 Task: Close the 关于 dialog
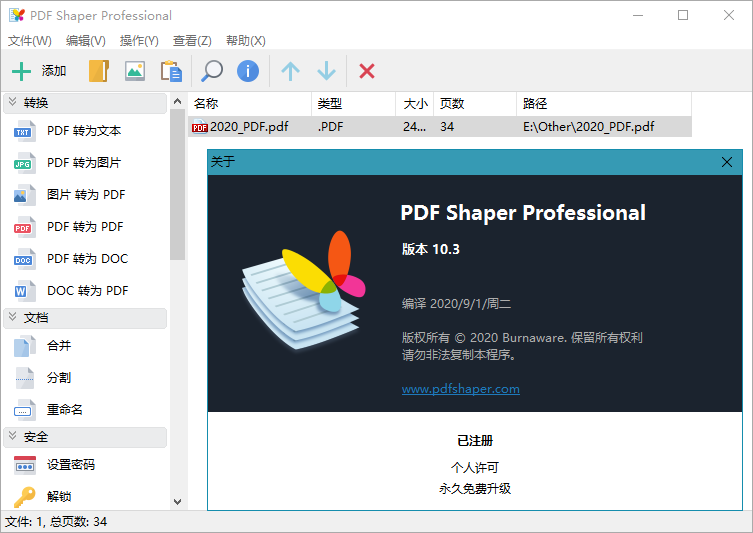tap(727, 161)
